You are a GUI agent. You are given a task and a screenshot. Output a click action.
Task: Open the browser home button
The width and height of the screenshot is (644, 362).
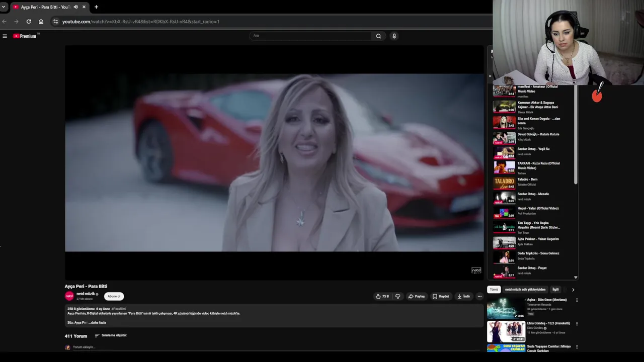41,22
